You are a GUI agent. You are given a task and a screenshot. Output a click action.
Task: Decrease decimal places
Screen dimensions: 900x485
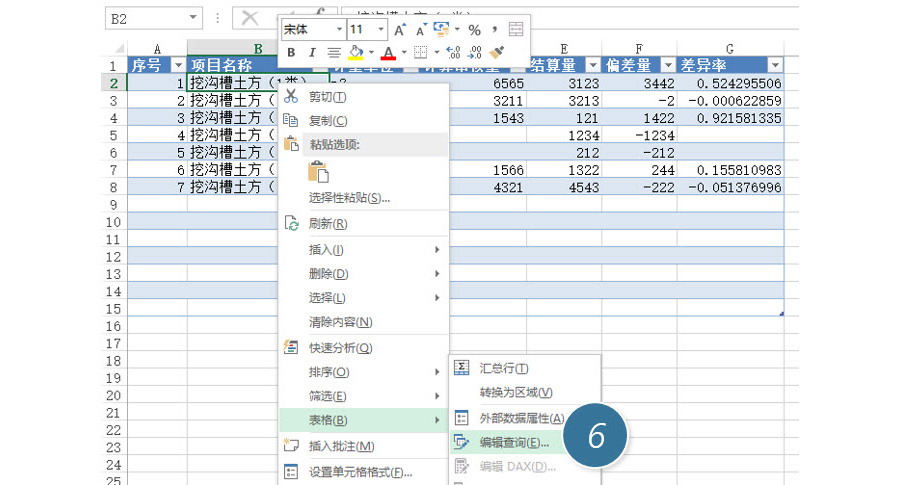[475, 53]
